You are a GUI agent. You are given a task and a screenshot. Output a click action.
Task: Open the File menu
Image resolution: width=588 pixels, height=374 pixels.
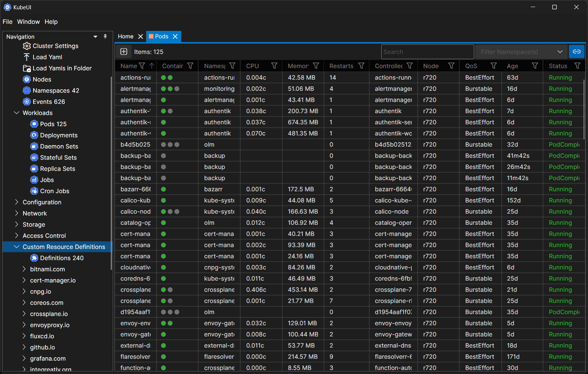click(x=7, y=22)
